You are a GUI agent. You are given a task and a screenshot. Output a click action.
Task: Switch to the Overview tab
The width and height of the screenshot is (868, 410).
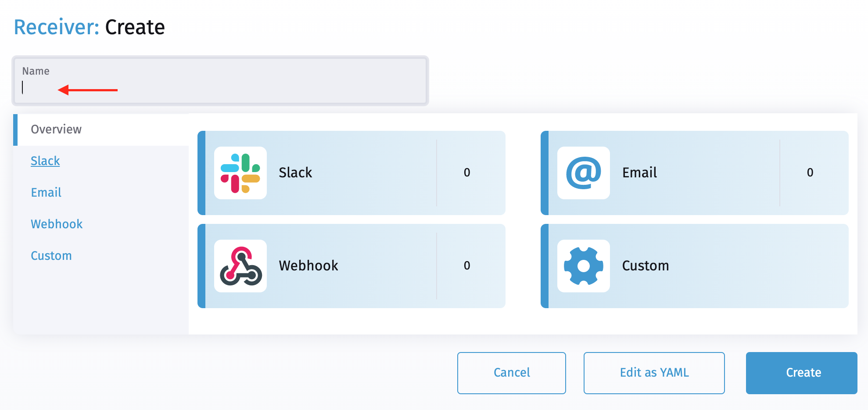pos(56,129)
